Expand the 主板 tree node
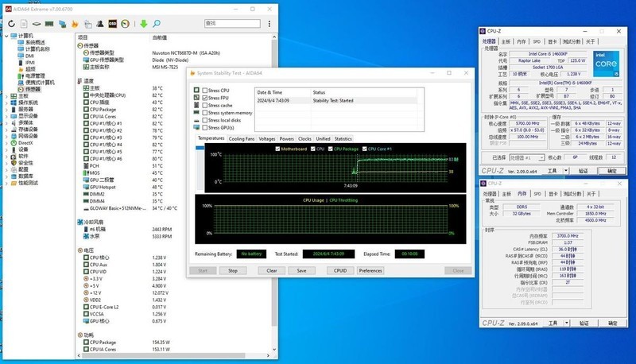The width and height of the screenshot is (636, 364). click(x=6, y=96)
